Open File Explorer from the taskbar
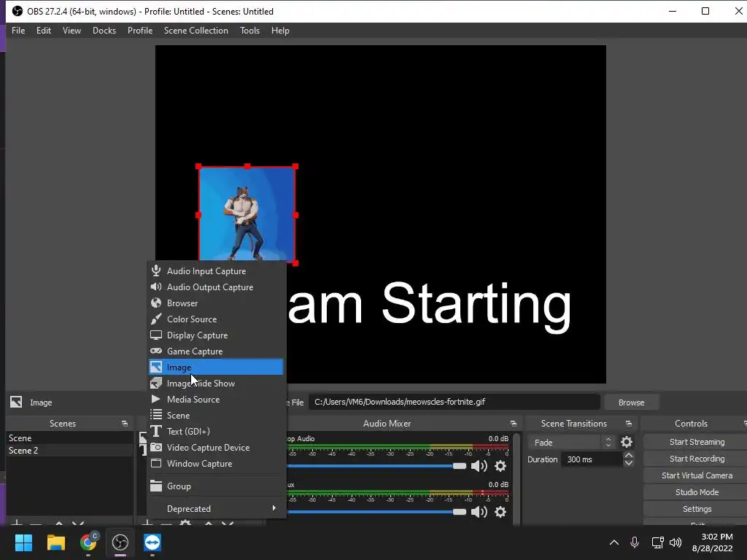This screenshot has width=747, height=560. click(x=55, y=542)
